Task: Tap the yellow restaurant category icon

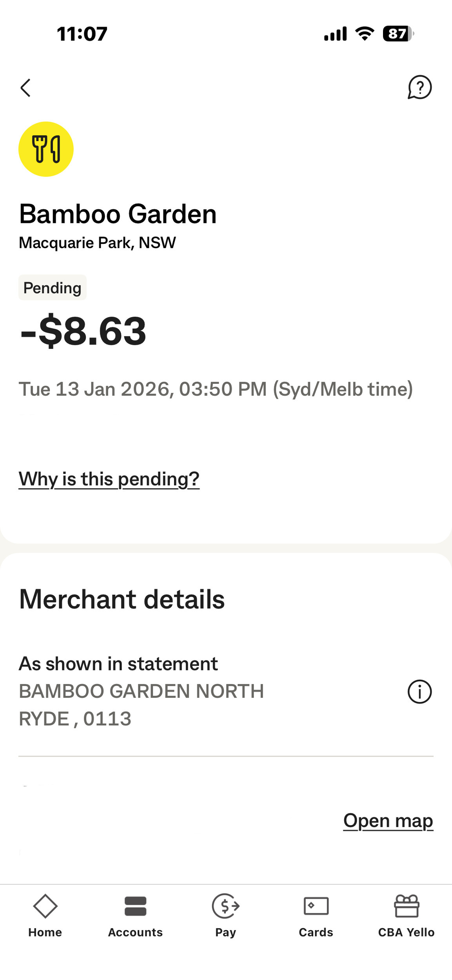Action: tap(46, 149)
